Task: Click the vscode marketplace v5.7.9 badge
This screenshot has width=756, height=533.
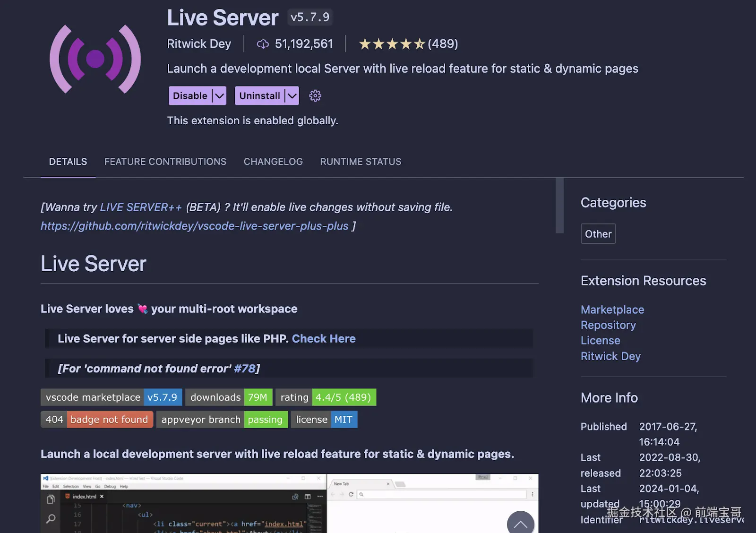Action: pyautogui.click(x=112, y=397)
